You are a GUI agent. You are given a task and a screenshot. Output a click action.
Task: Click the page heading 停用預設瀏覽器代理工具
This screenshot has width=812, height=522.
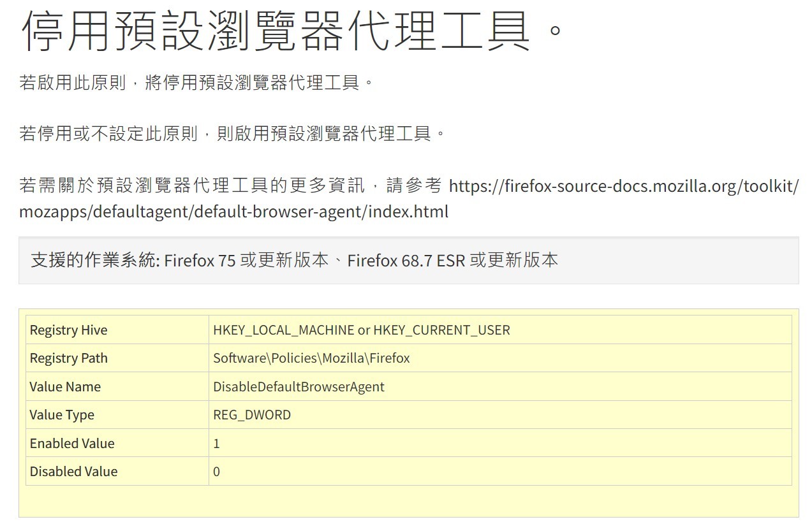point(292,30)
